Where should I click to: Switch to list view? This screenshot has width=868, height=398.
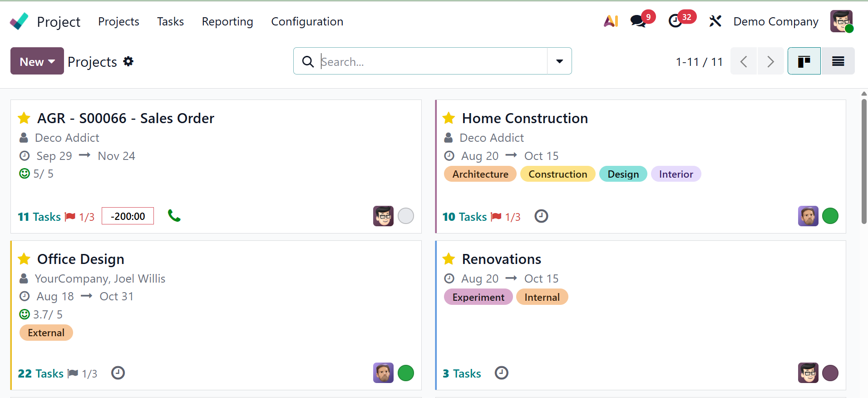coord(838,61)
